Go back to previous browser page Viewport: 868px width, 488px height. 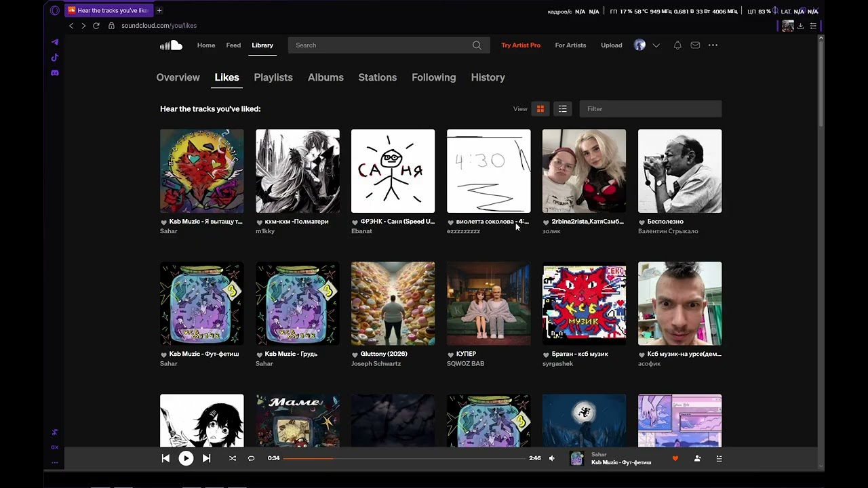click(71, 26)
